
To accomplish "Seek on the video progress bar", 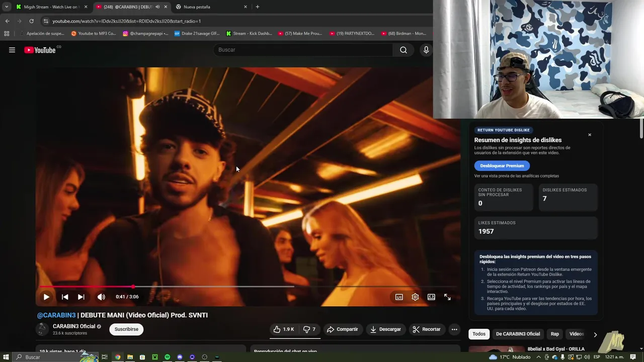I will pos(248,287).
